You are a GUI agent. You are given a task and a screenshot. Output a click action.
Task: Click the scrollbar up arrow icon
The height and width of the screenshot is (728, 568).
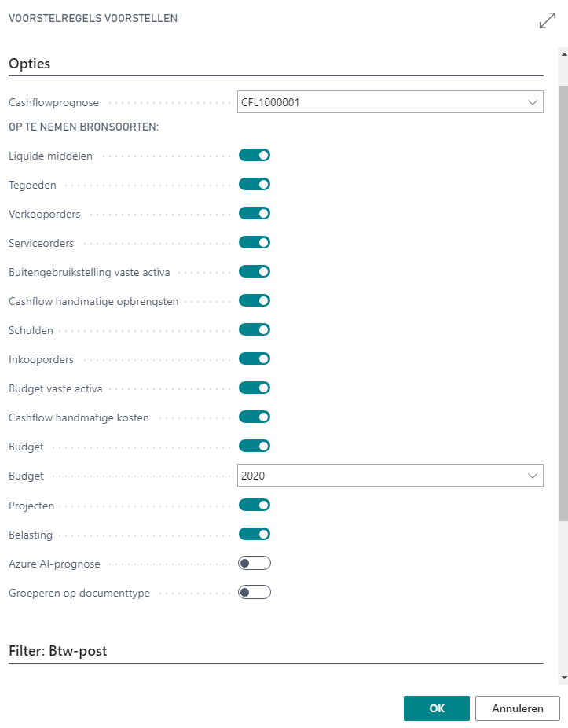[x=561, y=54]
